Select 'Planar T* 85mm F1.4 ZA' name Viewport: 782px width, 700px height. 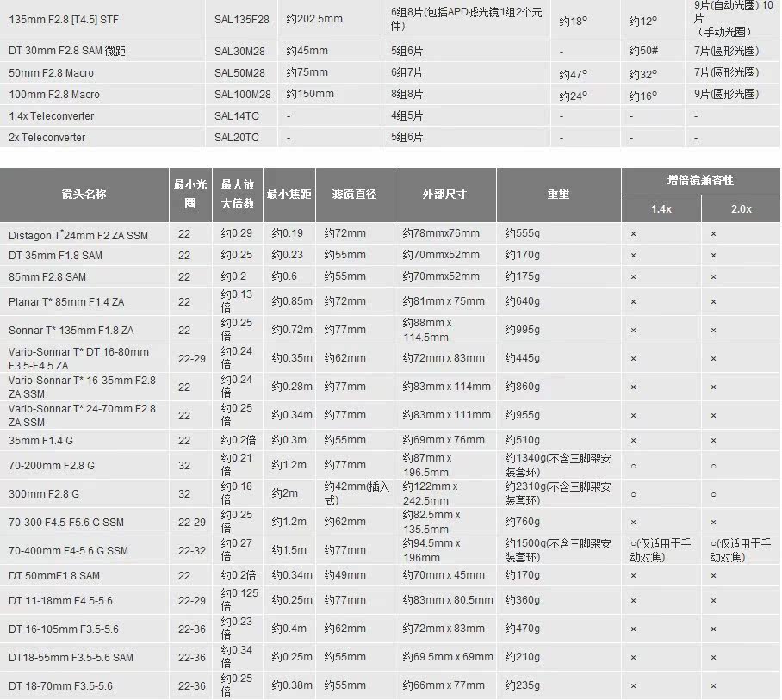(x=66, y=302)
